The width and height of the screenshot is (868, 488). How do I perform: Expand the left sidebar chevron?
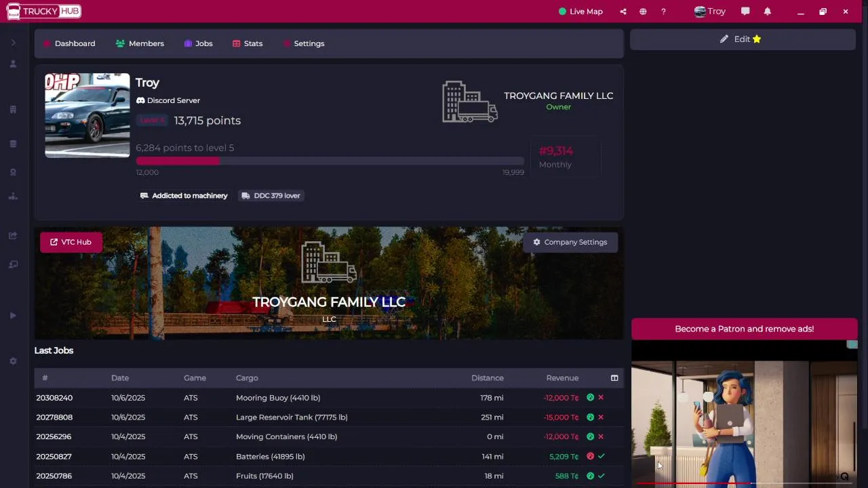click(x=13, y=43)
